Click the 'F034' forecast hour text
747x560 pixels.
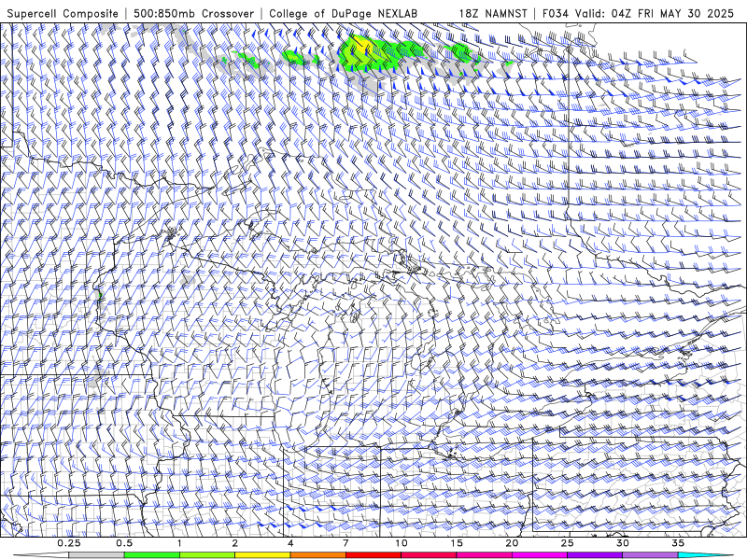tap(556, 13)
